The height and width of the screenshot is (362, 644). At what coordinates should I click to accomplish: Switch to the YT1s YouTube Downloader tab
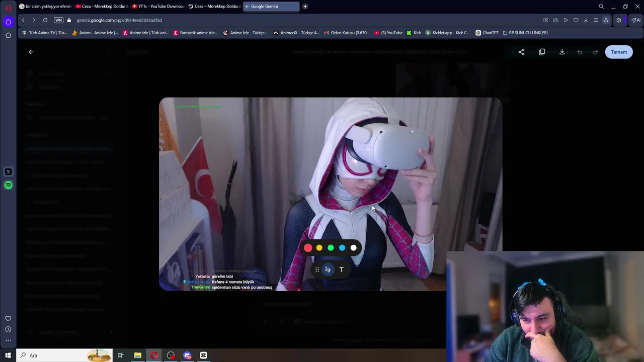(158, 7)
